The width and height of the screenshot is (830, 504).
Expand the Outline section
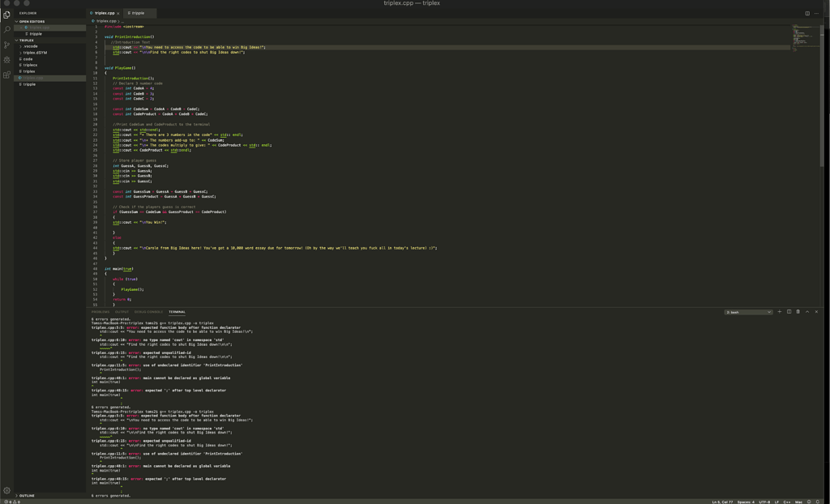[x=27, y=495]
